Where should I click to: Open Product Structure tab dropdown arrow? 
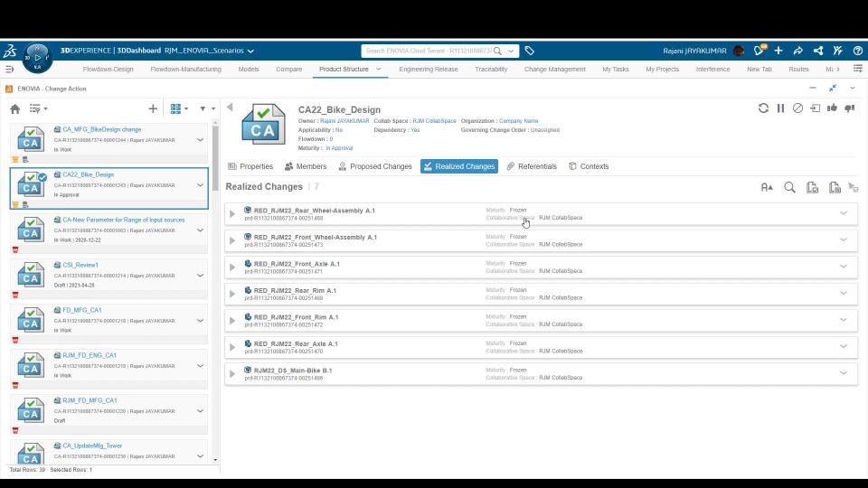pyautogui.click(x=379, y=70)
